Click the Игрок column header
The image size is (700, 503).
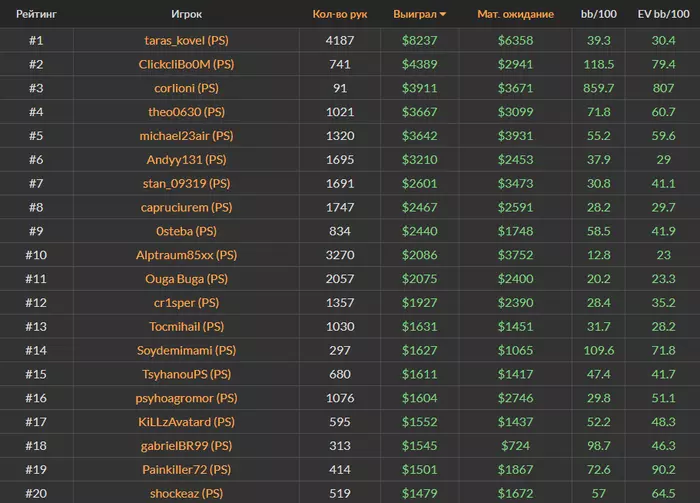click(x=187, y=15)
